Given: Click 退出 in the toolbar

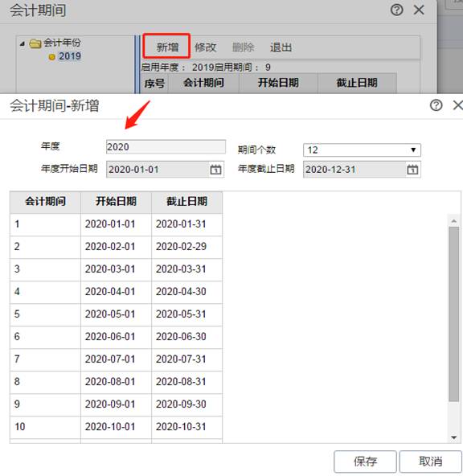Looking at the screenshot, I should pos(281,47).
